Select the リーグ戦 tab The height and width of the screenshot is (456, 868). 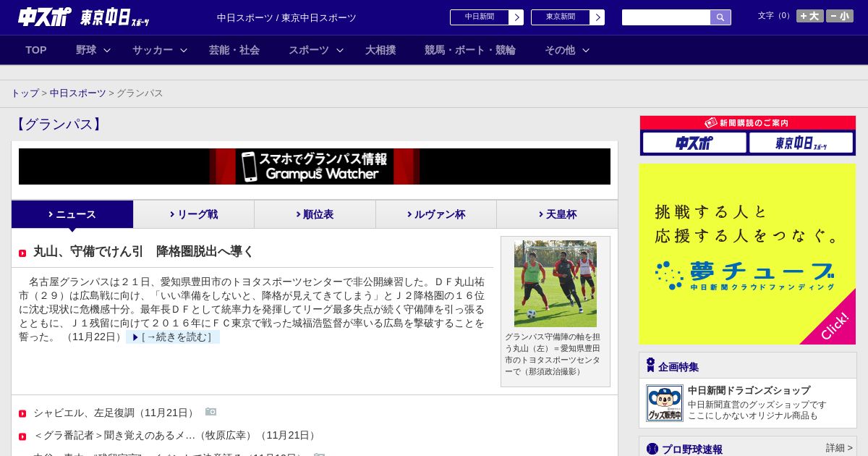click(194, 214)
